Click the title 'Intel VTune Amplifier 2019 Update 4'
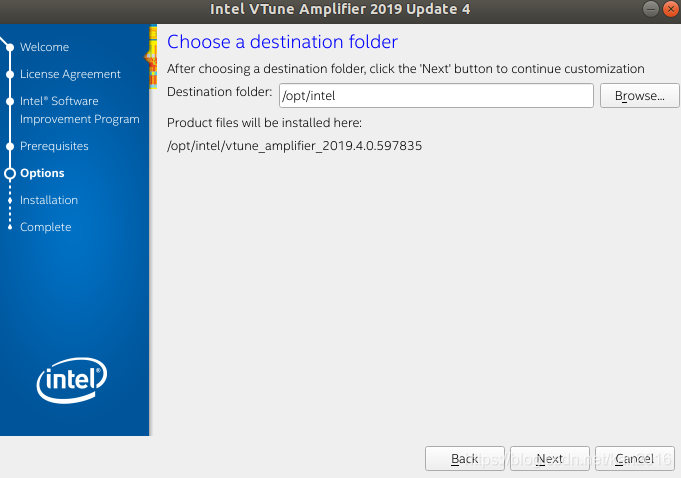681x478 pixels. [340, 9]
